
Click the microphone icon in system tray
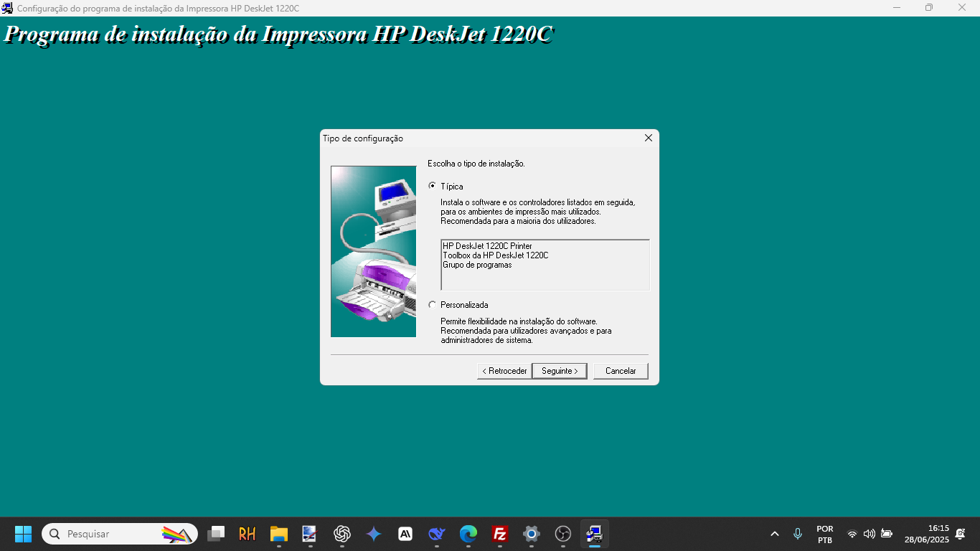click(798, 534)
